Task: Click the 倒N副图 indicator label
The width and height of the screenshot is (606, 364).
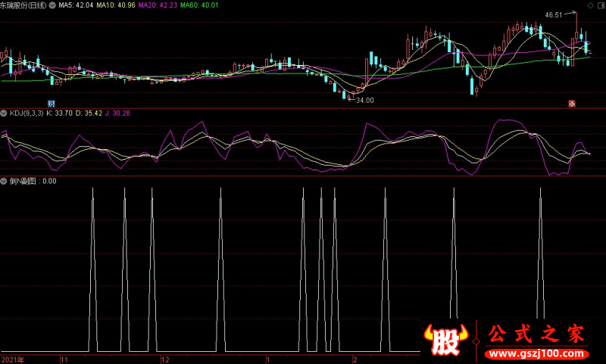Action: [x=23, y=181]
